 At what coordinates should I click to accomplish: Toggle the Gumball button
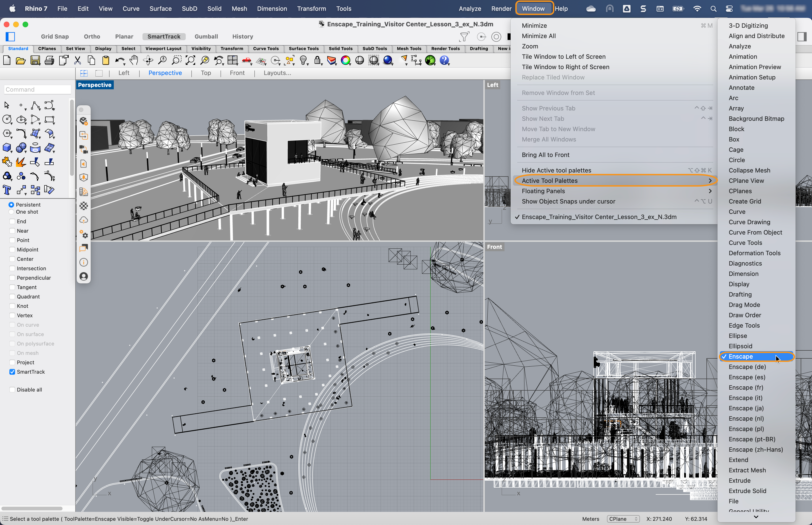(x=206, y=36)
